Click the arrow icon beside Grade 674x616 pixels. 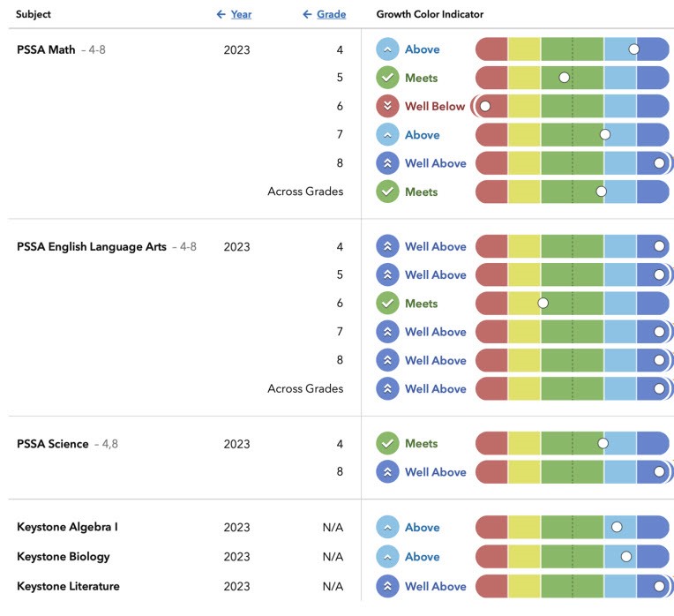307,14
